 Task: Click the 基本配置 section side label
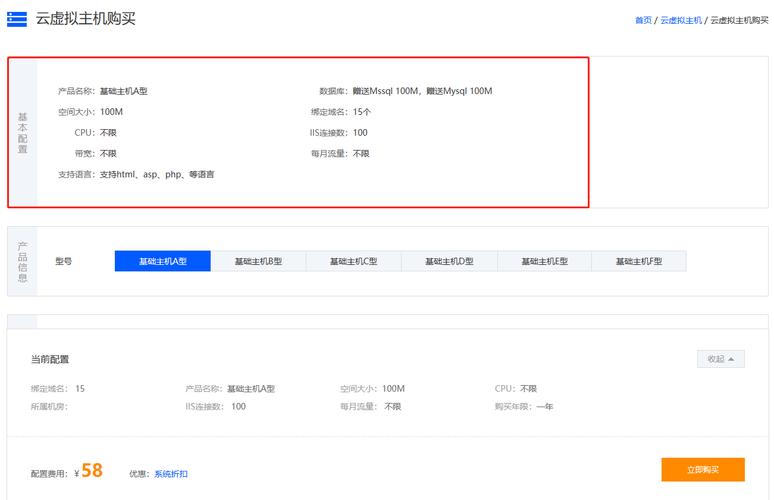tap(23, 132)
